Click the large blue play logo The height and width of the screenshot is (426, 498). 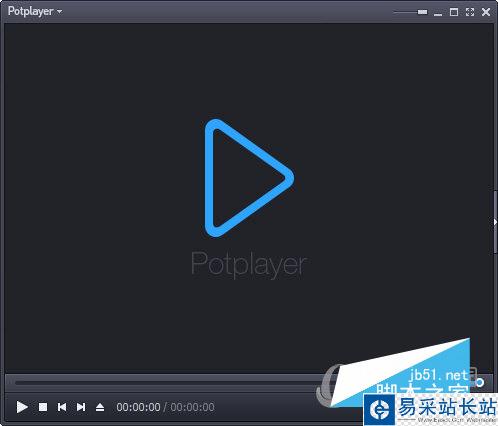click(x=249, y=178)
